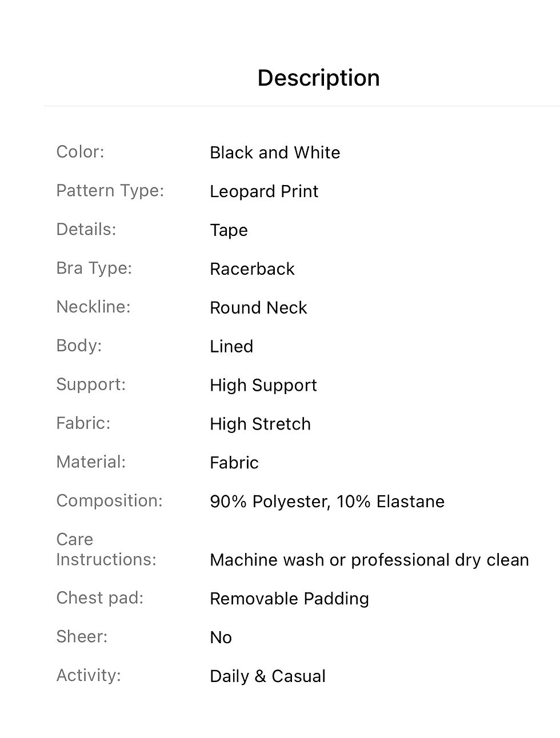Tap 90% Polyester, 10% Elastane composition
Screen dimensions: 560x738
point(327,502)
